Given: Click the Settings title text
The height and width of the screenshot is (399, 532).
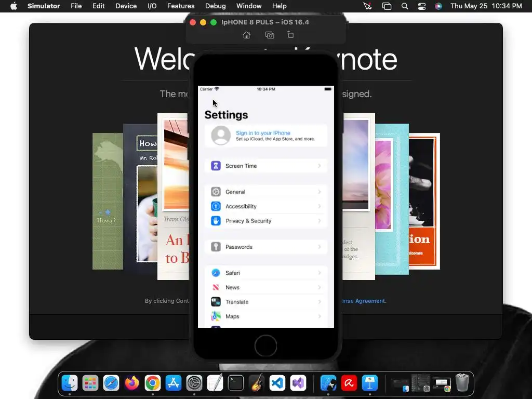Looking at the screenshot, I should click(x=227, y=115).
